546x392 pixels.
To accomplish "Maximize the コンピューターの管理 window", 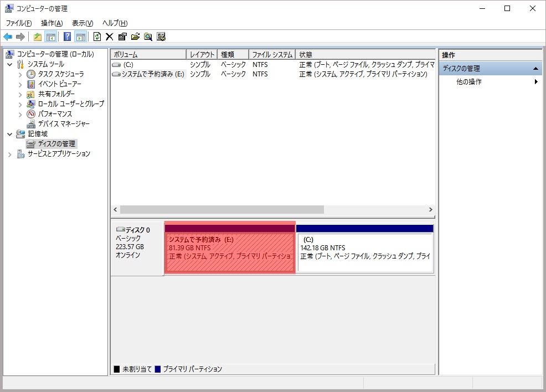I will point(507,8).
